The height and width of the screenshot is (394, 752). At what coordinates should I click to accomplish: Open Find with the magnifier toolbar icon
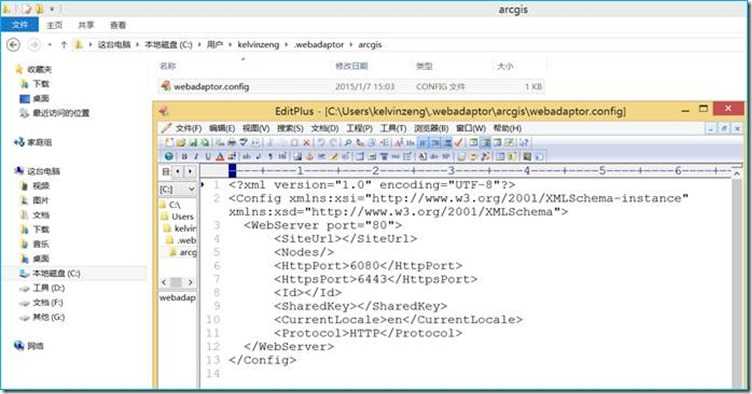click(x=348, y=142)
